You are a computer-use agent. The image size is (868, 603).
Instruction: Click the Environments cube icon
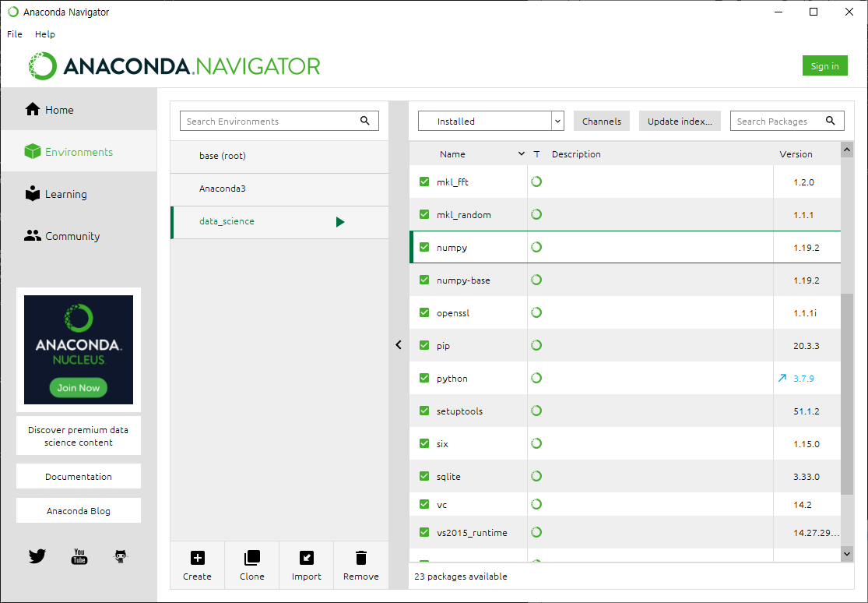tap(33, 151)
